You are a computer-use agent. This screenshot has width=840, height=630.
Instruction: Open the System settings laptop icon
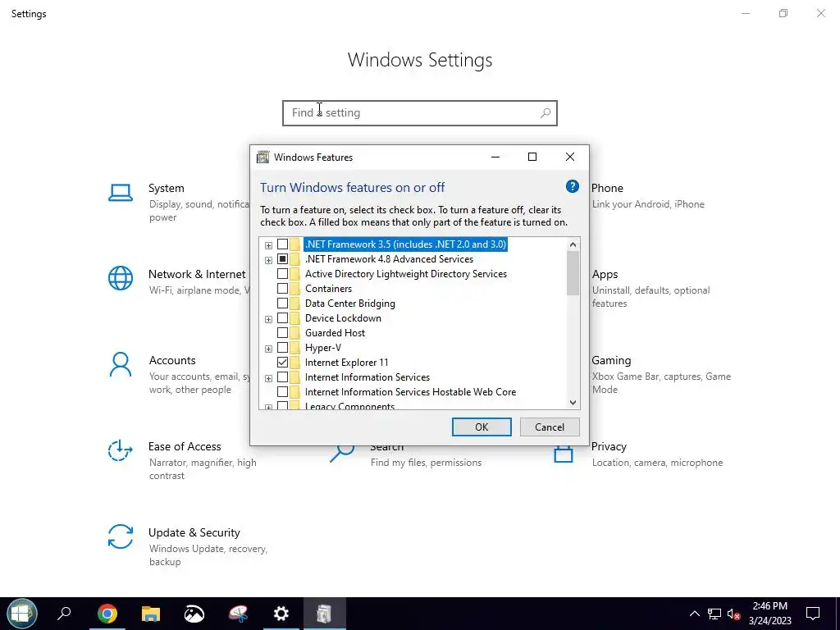pos(121,193)
